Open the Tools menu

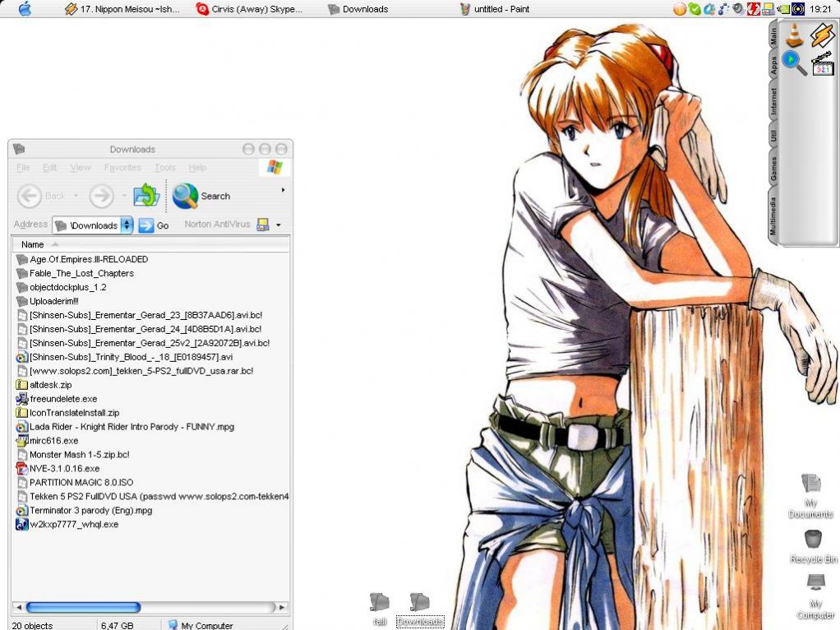click(x=165, y=167)
